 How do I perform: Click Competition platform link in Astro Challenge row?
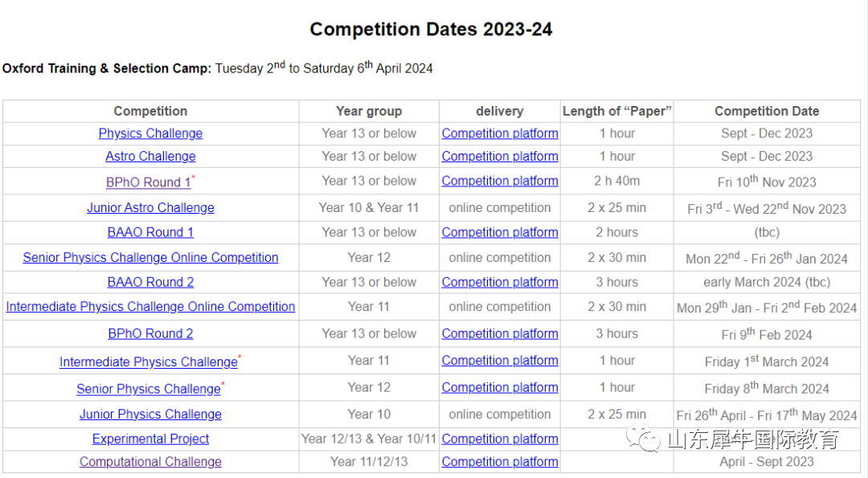(500, 156)
